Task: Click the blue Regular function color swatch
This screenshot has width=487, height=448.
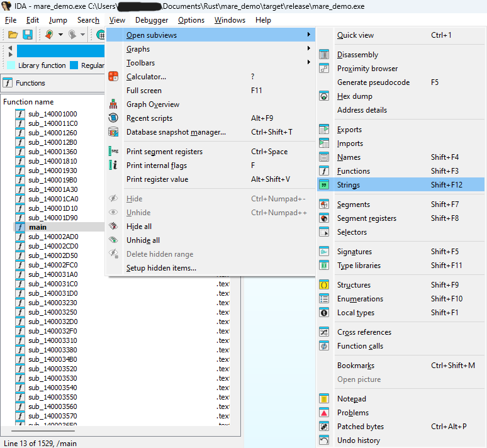Action: (74, 65)
